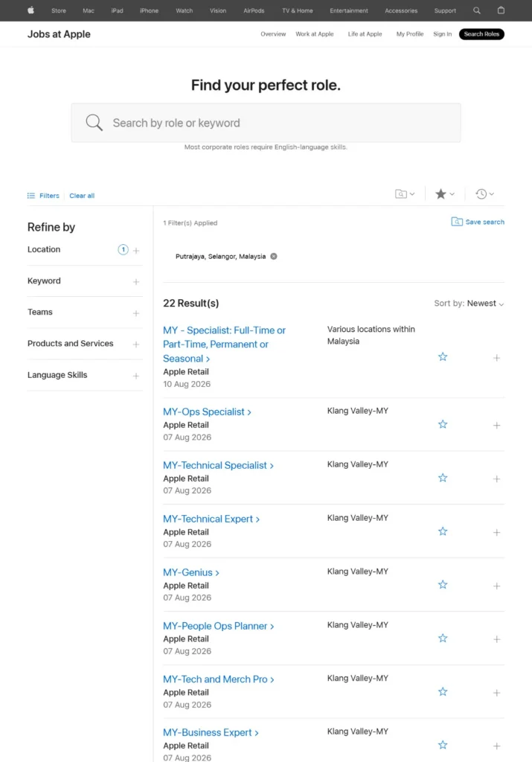Screen dimensions: 532x762
Task: Click the Save search link
Action: (484, 222)
